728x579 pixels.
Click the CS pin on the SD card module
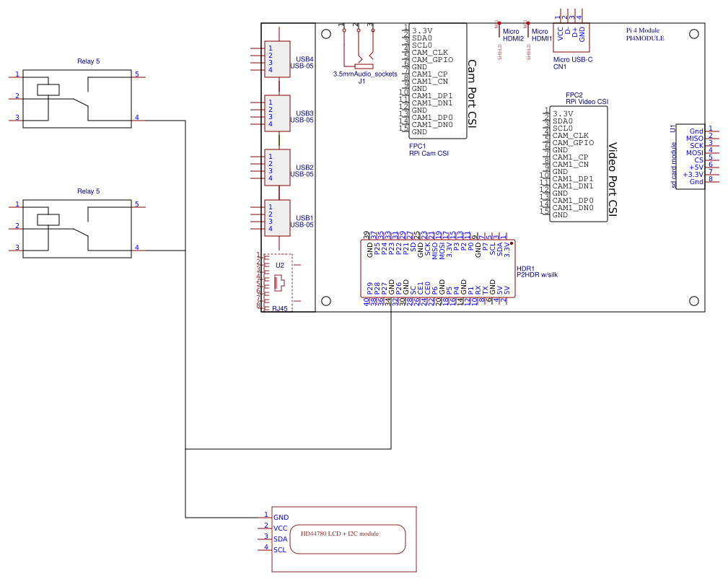[698, 160]
